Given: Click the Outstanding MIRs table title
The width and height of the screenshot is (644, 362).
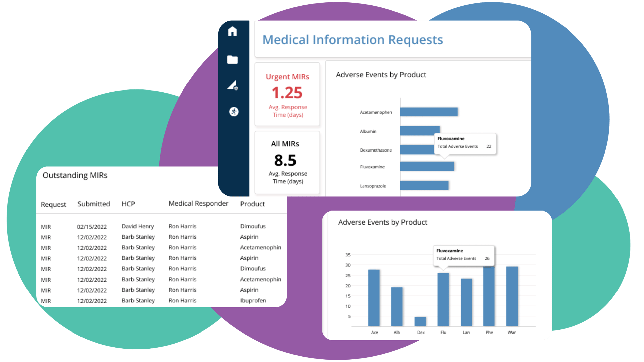Looking at the screenshot, I should pyautogui.click(x=75, y=175).
